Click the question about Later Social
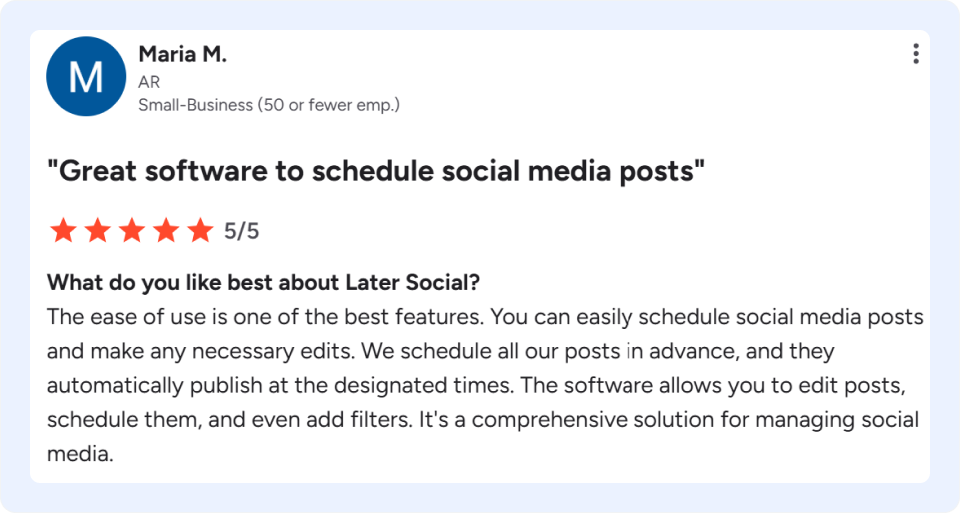 point(263,283)
